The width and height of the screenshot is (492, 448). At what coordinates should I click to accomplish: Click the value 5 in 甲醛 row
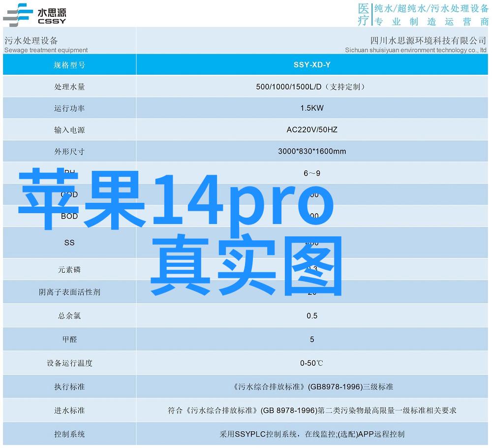[312, 339]
